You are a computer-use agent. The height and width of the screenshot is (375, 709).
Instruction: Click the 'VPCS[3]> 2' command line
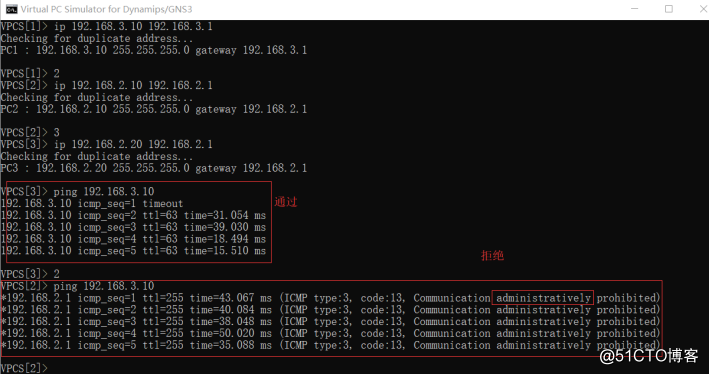click(x=30, y=274)
